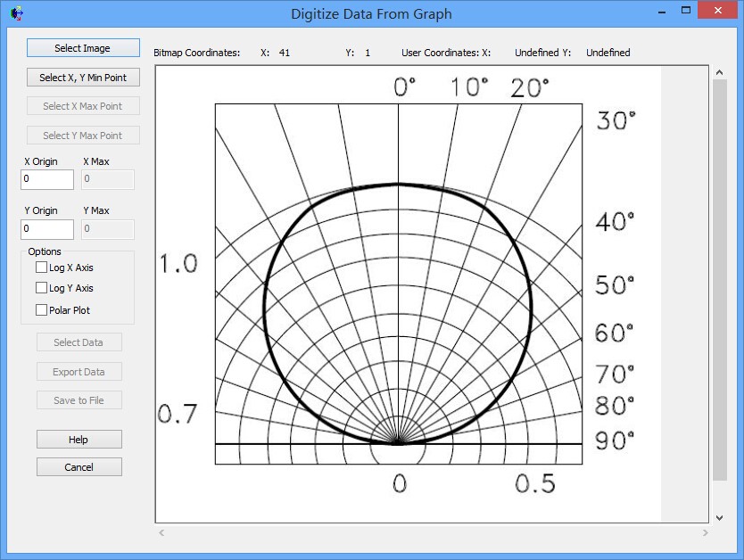
Task: Cancel the digitize dialog
Action: pyautogui.click(x=79, y=467)
